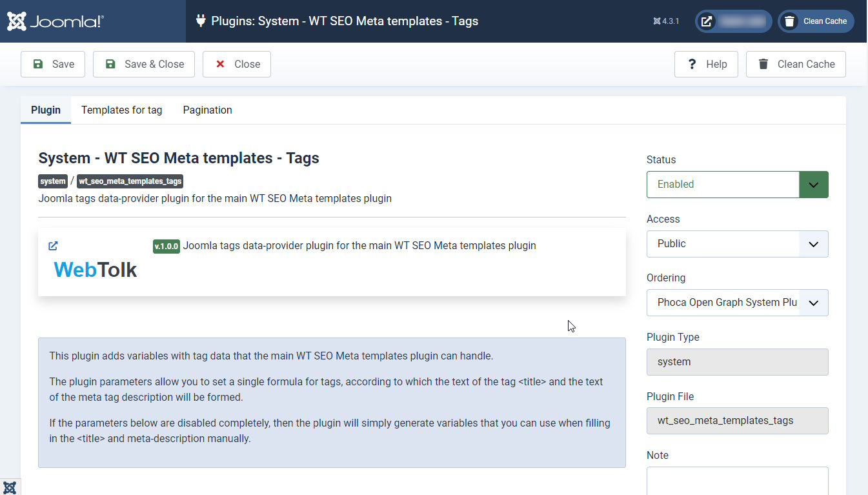Viewport: 868px width, 495px height.
Task: Expand the Access dropdown set to Public
Action: 737,244
